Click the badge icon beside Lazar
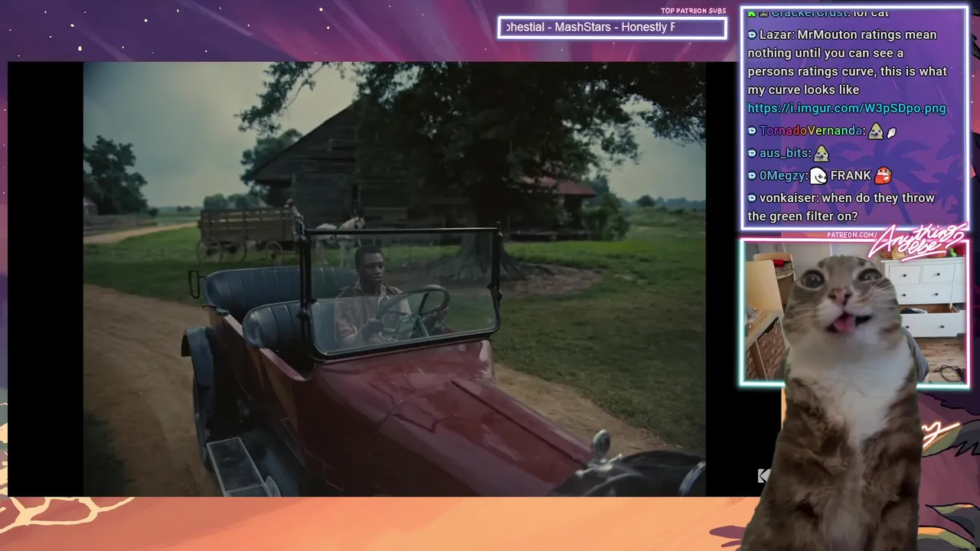Image resolution: width=980 pixels, height=551 pixels. pos(752,35)
